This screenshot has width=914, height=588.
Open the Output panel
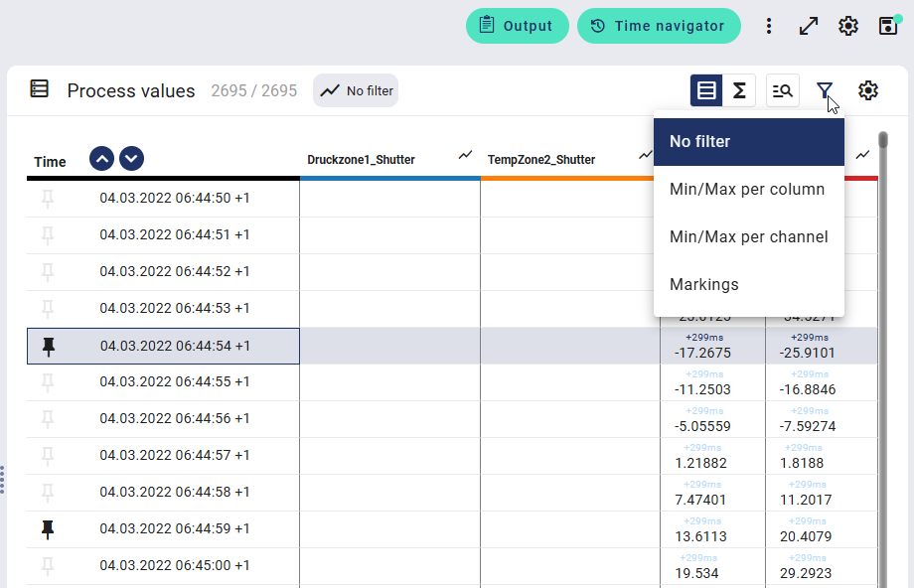517,26
